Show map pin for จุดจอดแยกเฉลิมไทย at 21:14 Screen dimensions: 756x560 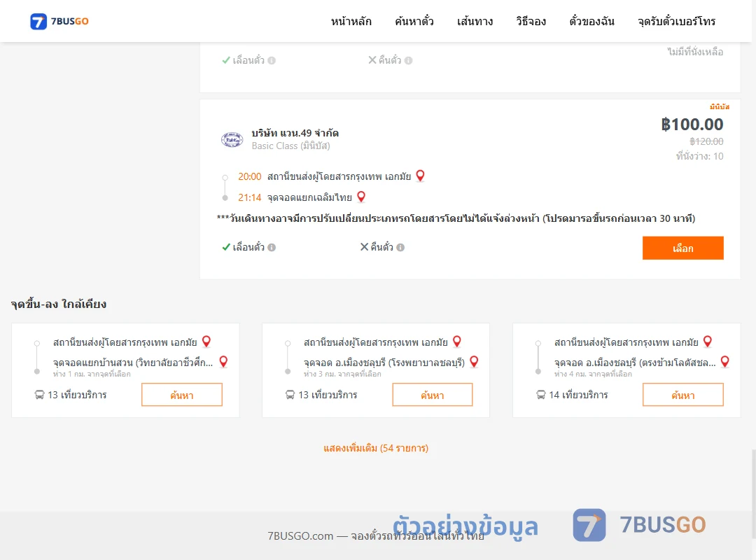tap(361, 196)
